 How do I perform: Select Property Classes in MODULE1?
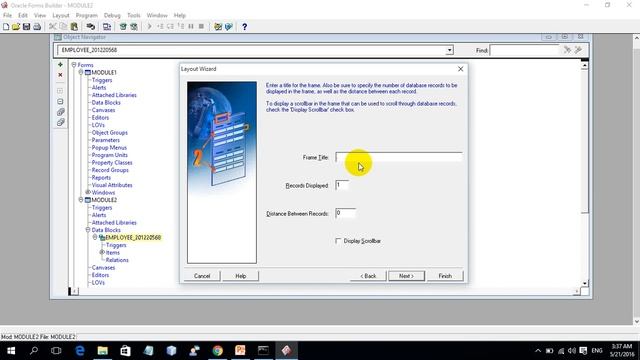pyautogui.click(x=112, y=162)
